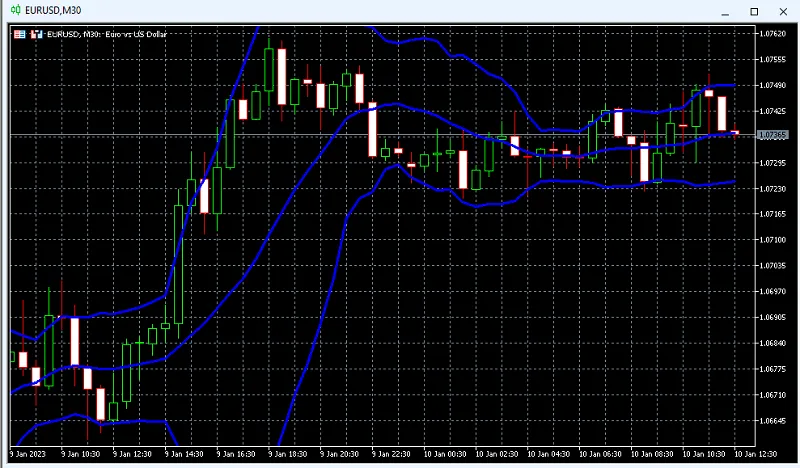Close the EURUSD,M30 chart window
Viewport: 800px width, 468px height.
coord(783,12)
